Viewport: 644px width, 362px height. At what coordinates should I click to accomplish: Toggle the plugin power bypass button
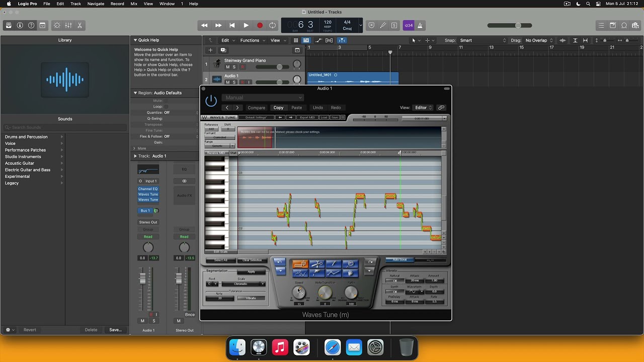(211, 101)
